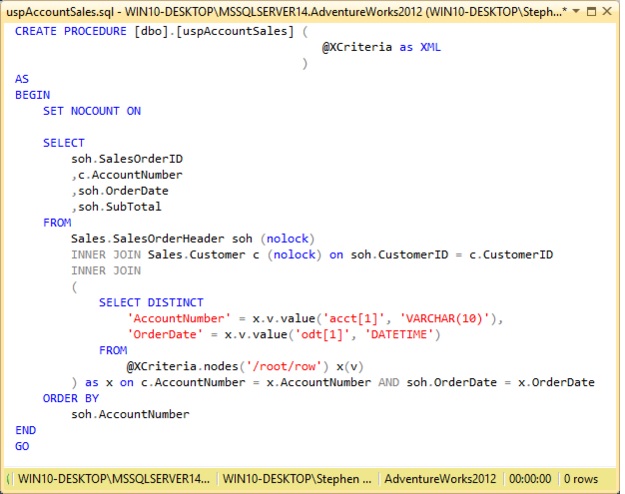The height and width of the screenshot is (494, 625).
Task: Maximize the uspAccountSales.sql query window
Action: click(x=592, y=11)
